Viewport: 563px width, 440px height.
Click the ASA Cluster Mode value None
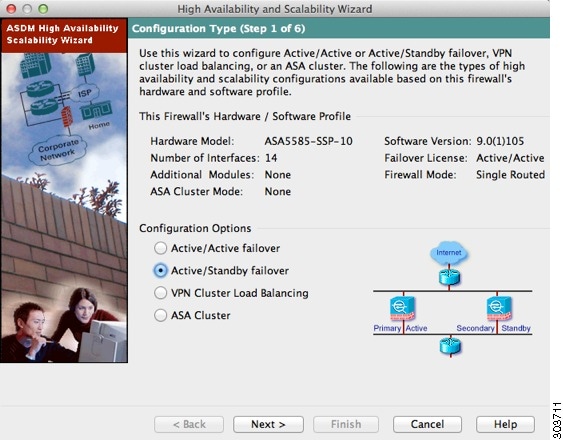tap(278, 191)
